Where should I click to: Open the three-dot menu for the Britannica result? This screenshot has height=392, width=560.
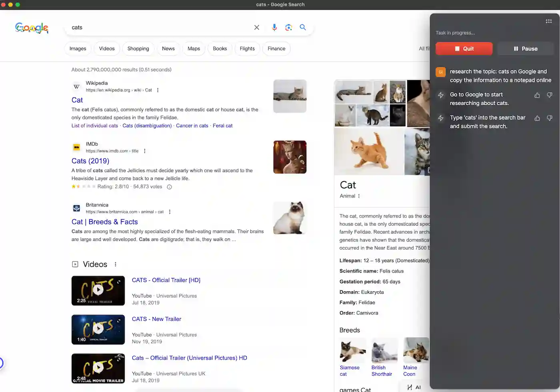pyautogui.click(x=170, y=212)
